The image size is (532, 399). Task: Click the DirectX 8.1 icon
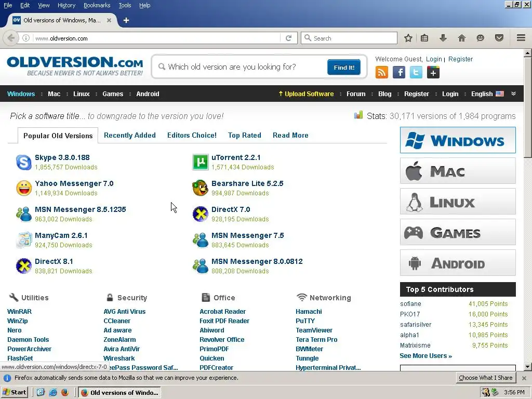(24, 266)
